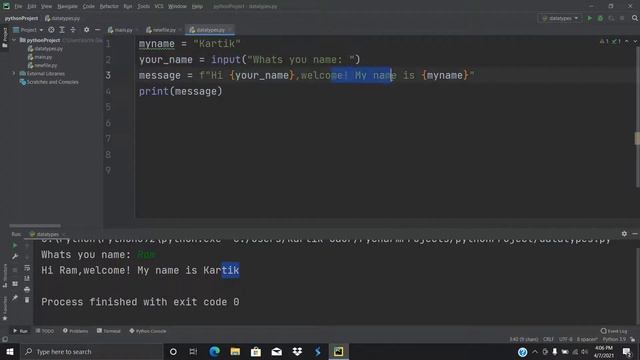640x360 pixels.
Task: Select newfile.py in the project tree
Action: point(42,65)
